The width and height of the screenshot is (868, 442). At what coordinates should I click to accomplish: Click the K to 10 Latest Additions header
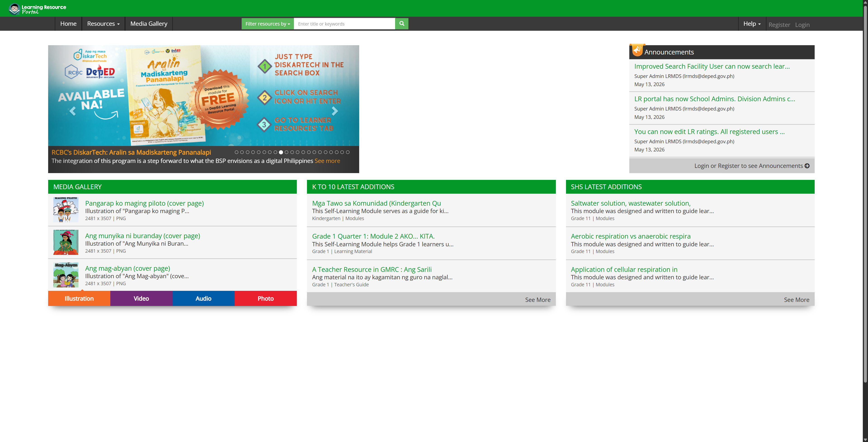[431, 187]
